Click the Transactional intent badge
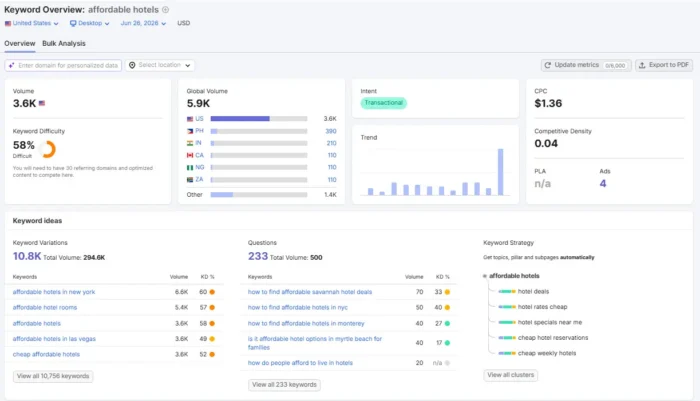The height and width of the screenshot is (401, 700). (383, 103)
